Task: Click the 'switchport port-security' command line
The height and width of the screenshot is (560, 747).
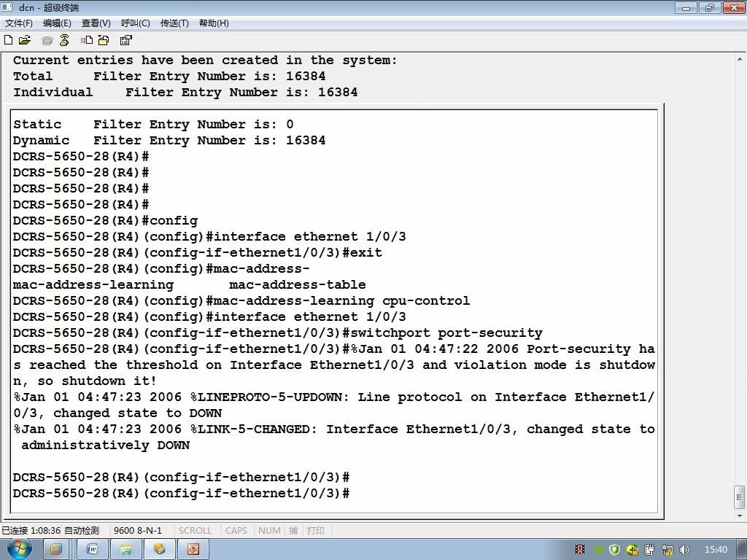Action: point(278,332)
